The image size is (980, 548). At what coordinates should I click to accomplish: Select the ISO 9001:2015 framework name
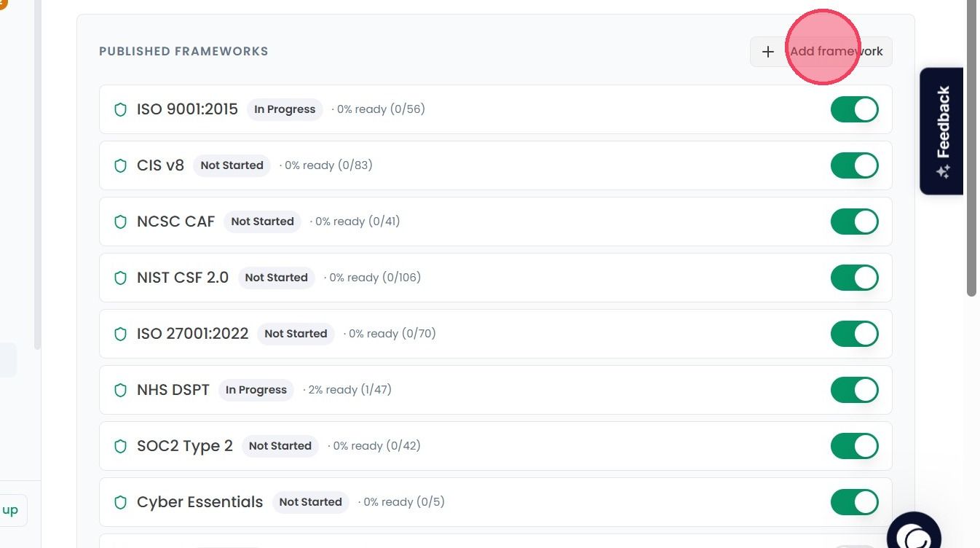click(187, 109)
